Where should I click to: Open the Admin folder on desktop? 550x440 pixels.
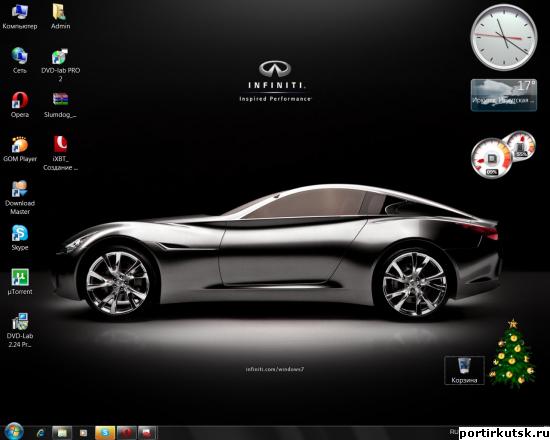coord(60,17)
